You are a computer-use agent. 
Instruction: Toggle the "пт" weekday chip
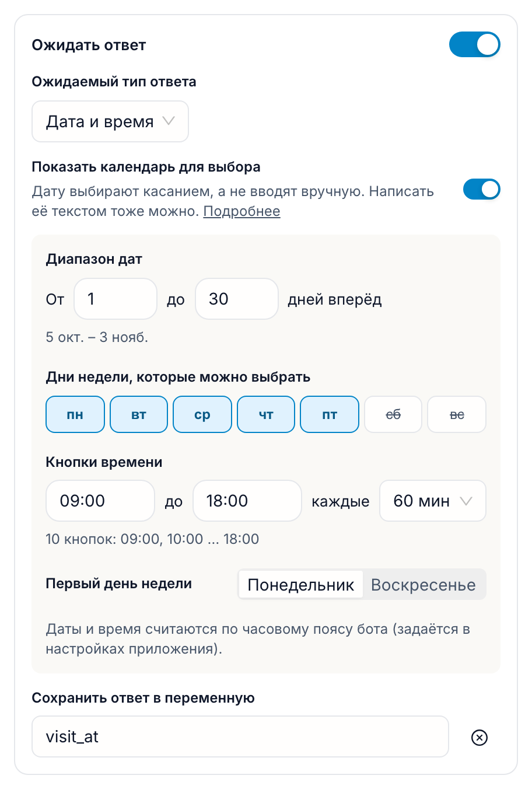coord(330,414)
